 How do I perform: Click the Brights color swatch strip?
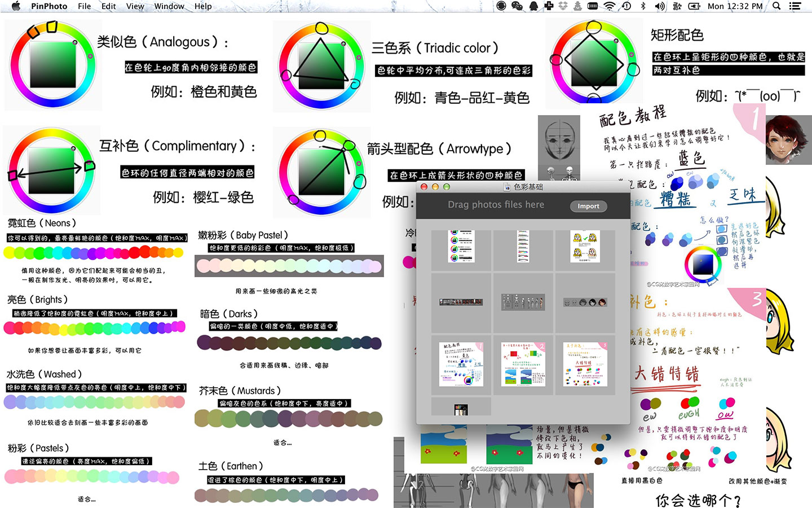94,327
